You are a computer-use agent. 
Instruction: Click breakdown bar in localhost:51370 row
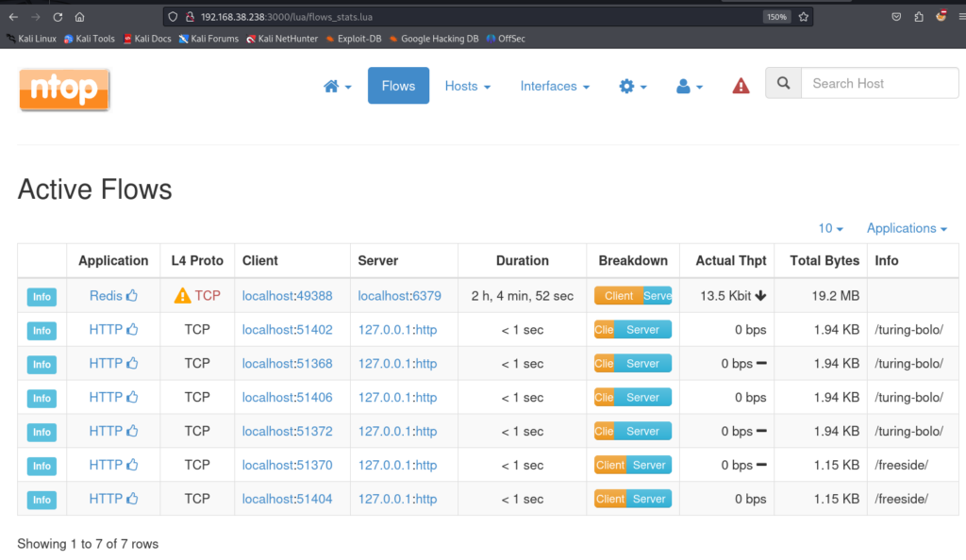pyautogui.click(x=633, y=465)
